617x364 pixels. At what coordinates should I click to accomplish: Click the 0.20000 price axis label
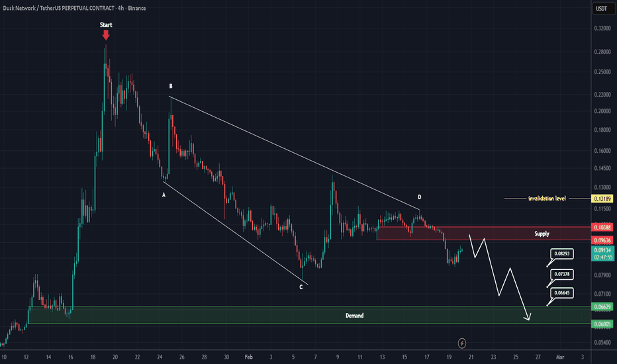point(602,111)
